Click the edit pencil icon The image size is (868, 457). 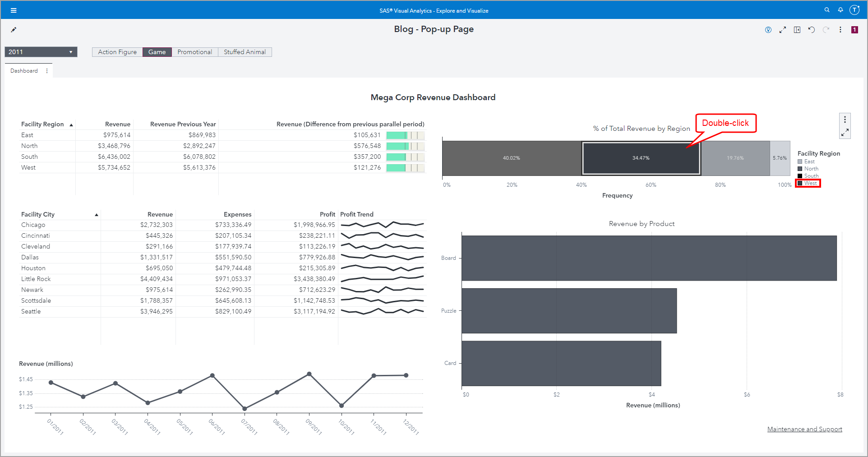point(14,29)
